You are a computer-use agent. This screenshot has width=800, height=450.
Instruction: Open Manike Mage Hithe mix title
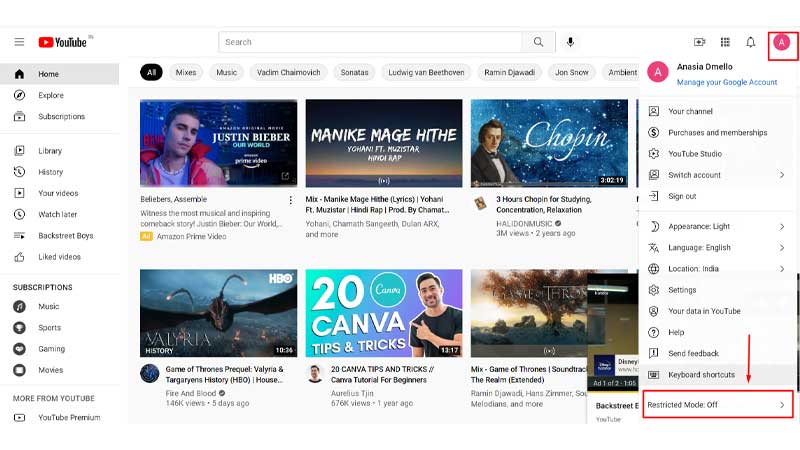point(378,205)
